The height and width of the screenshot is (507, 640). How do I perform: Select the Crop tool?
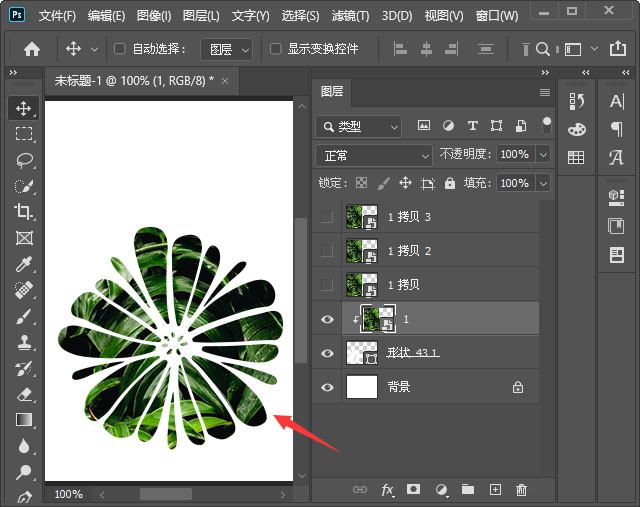pos(24,212)
